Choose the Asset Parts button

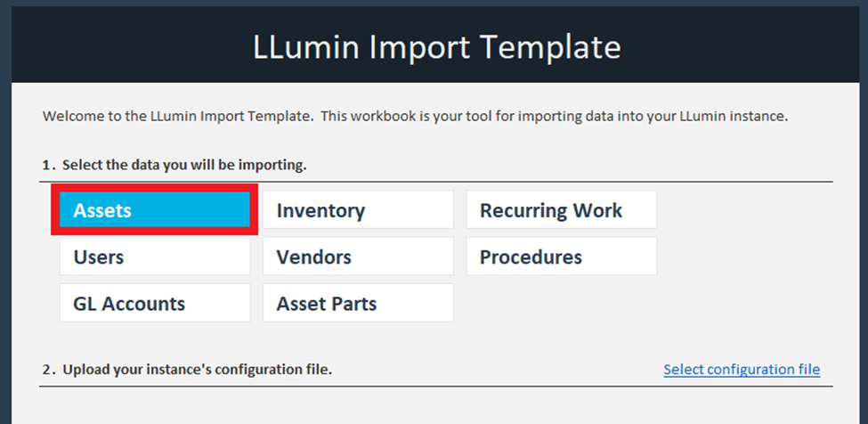[358, 304]
